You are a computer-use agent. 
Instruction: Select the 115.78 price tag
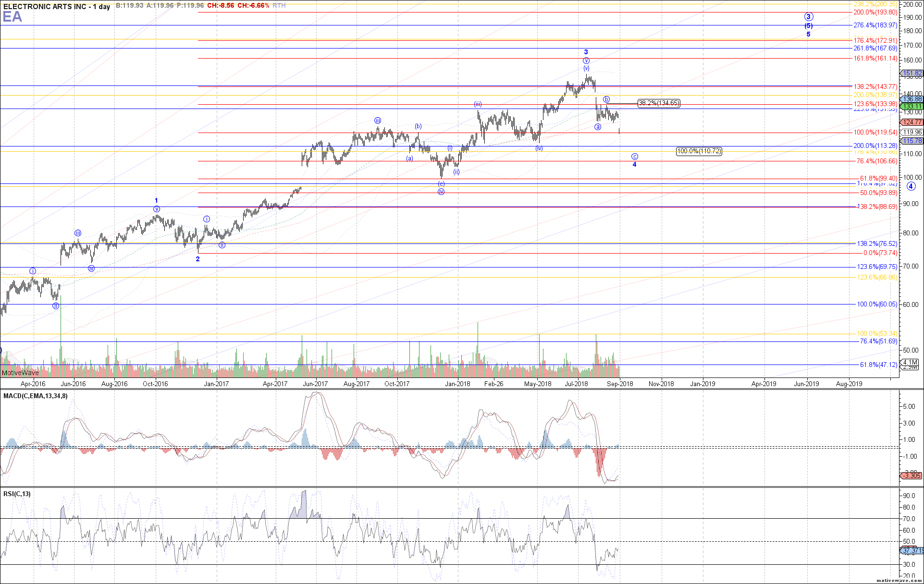coord(911,141)
